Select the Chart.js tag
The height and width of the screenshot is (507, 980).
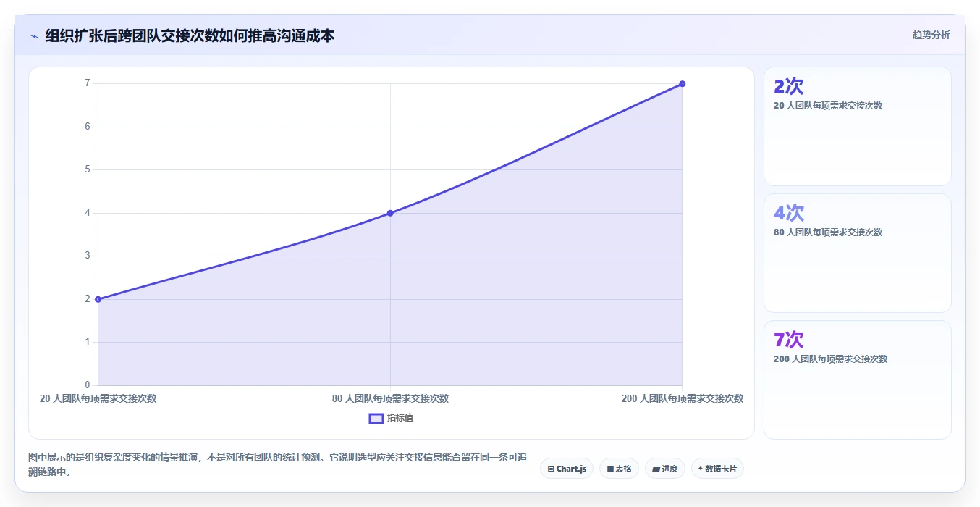(x=567, y=469)
